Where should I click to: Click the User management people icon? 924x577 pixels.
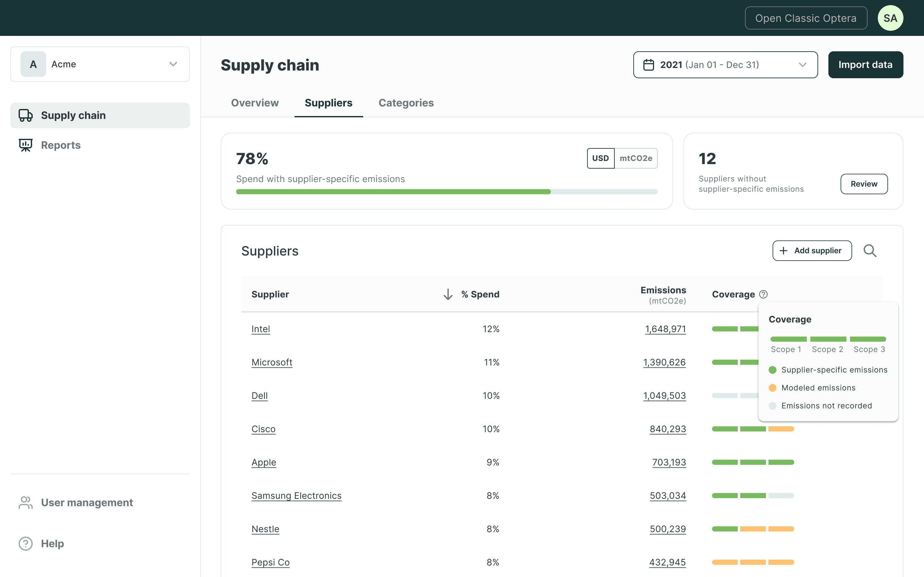pos(26,503)
